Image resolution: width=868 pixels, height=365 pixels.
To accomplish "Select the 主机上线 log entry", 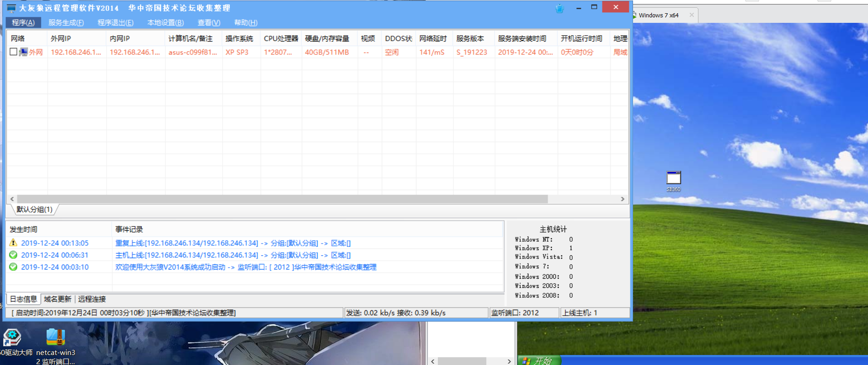I will click(x=233, y=255).
